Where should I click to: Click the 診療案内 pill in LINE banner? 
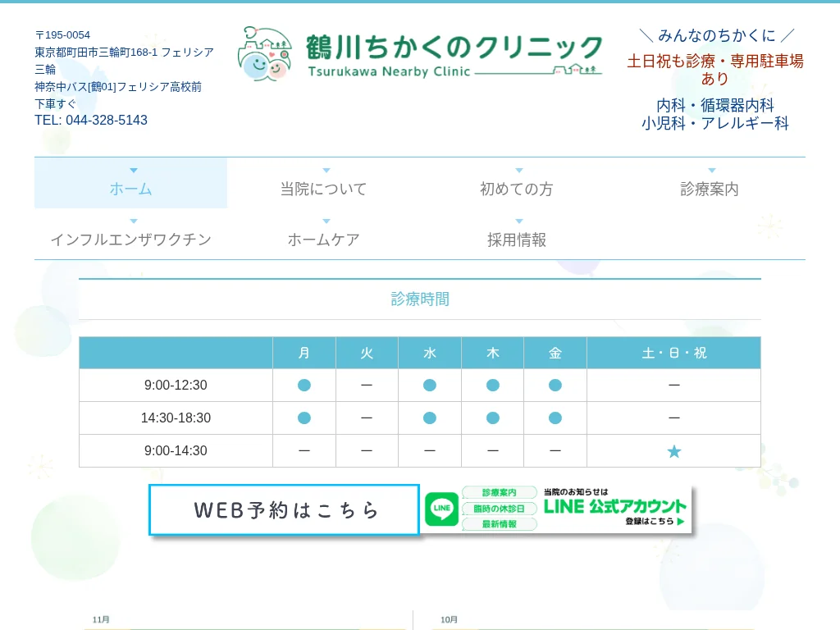pyautogui.click(x=500, y=492)
